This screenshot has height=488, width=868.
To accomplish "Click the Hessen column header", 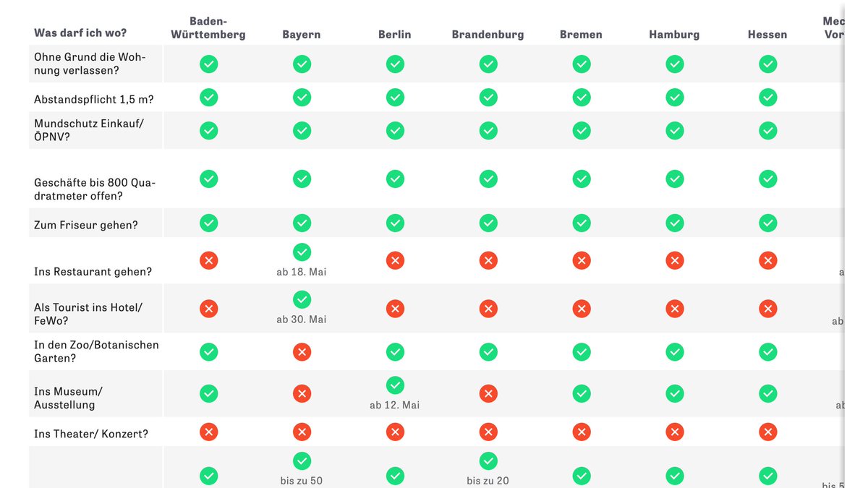I will pos(767,35).
